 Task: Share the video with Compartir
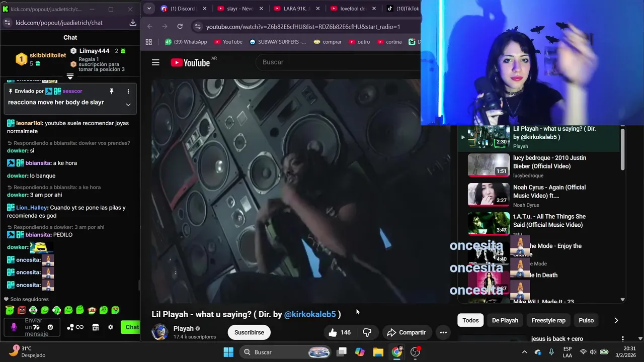(x=406, y=332)
